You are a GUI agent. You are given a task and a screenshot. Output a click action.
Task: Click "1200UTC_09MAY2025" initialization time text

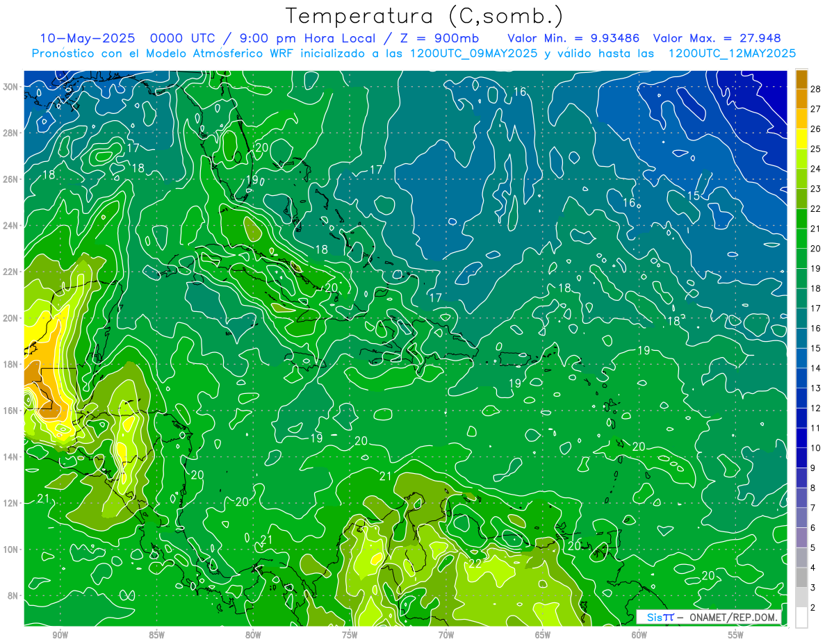click(x=474, y=53)
